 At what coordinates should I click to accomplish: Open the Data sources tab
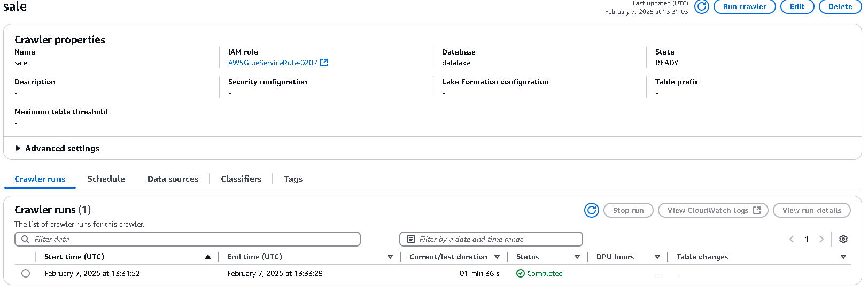tap(173, 179)
